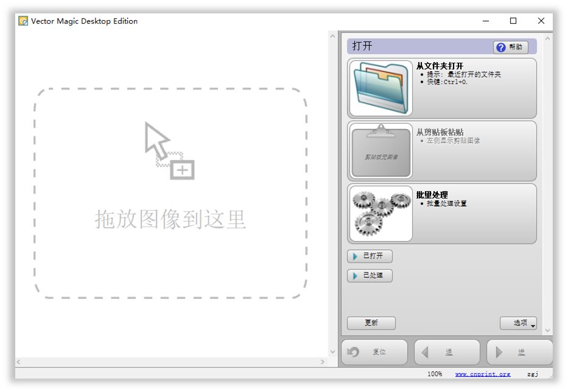Click left panel vertical scrollbar down arrow

pos(332,351)
